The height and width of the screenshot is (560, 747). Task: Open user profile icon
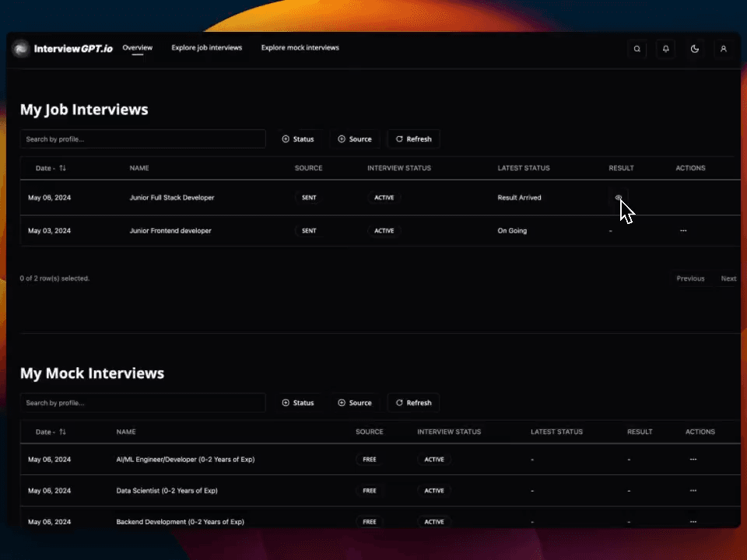pyautogui.click(x=724, y=49)
